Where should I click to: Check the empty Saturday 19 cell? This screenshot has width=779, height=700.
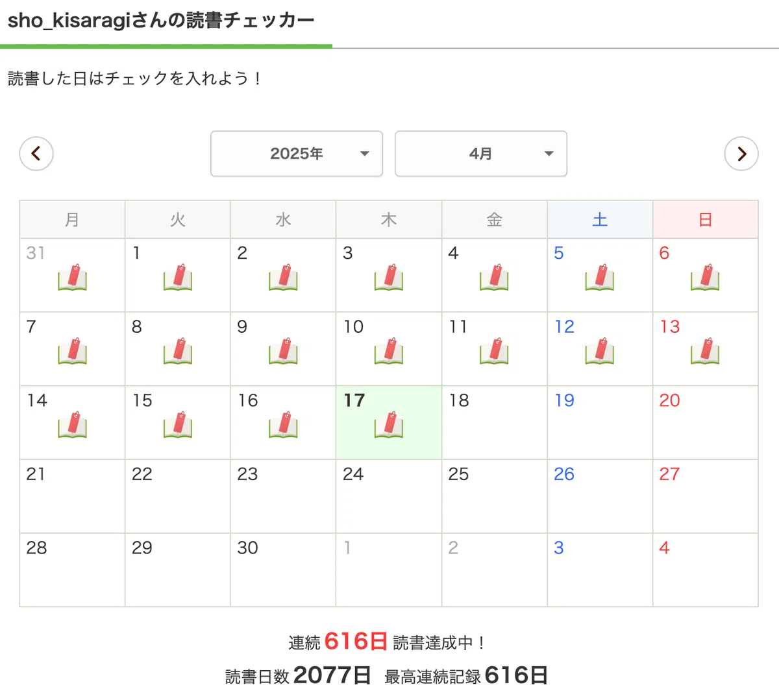coord(600,423)
